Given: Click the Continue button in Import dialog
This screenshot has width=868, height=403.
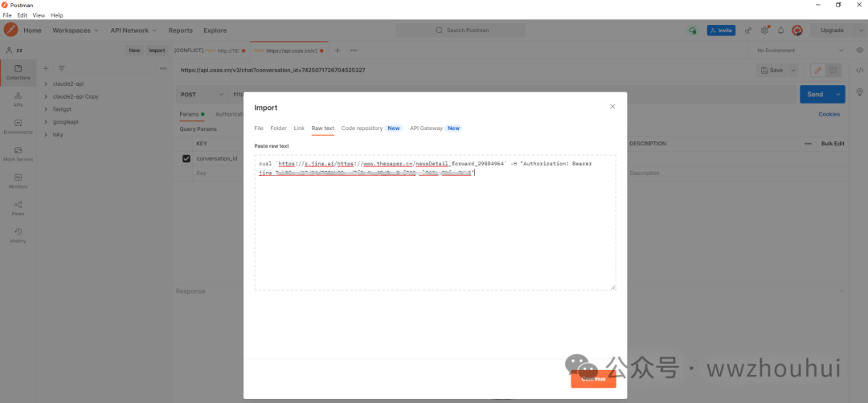Looking at the screenshot, I should point(593,379).
